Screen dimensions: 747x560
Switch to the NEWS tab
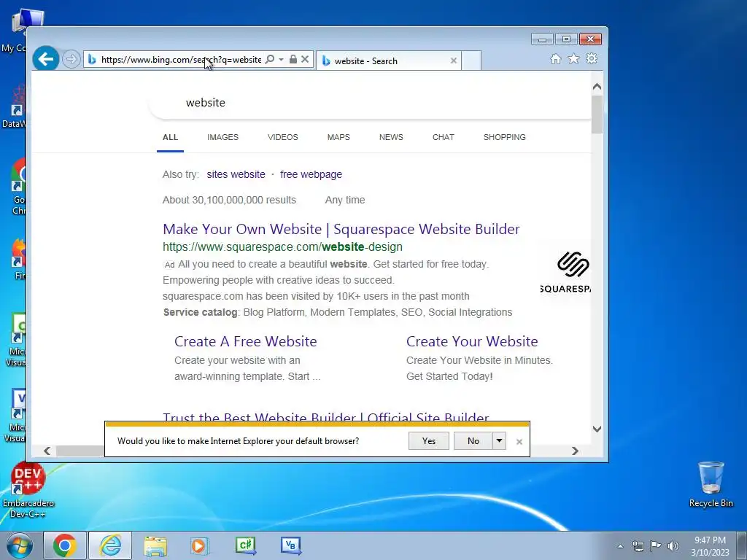tap(391, 137)
